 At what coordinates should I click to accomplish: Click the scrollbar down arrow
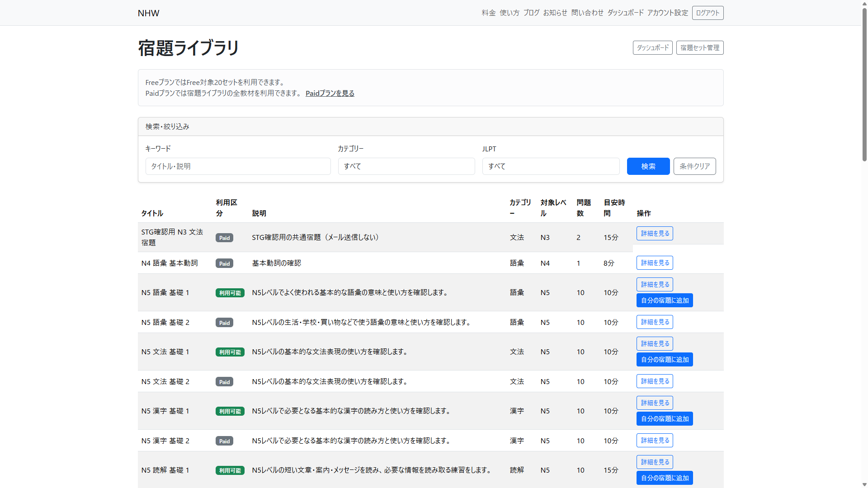point(864,484)
